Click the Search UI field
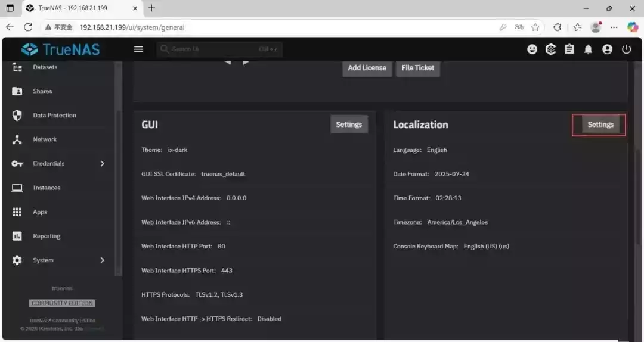This screenshot has width=644, height=342. (x=219, y=49)
